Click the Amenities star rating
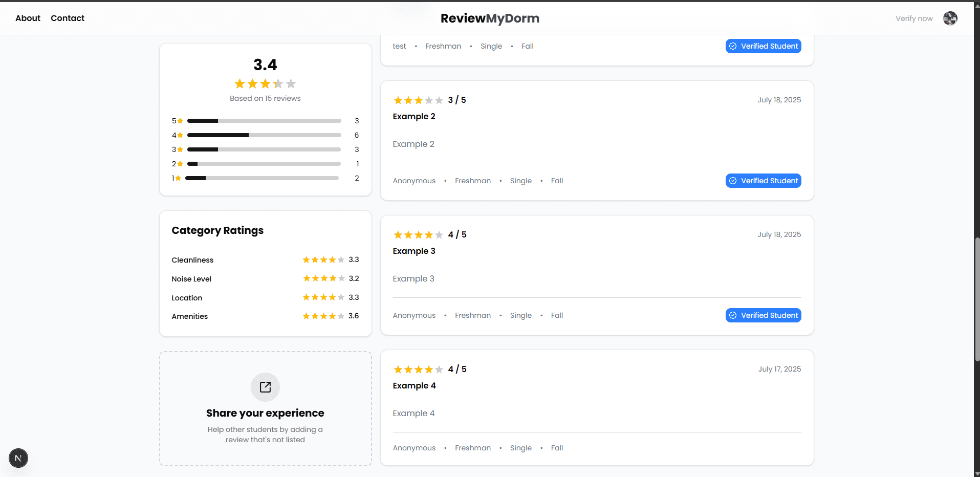Viewport: 980px width, 477px height. 323,316
